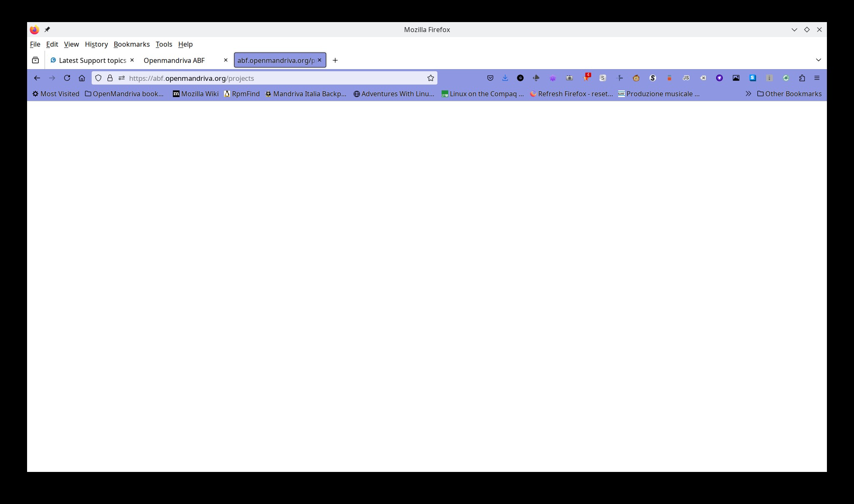Image resolution: width=854 pixels, height=504 pixels.
Task: Open the Firefox window menu icon
Action: [35, 30]
